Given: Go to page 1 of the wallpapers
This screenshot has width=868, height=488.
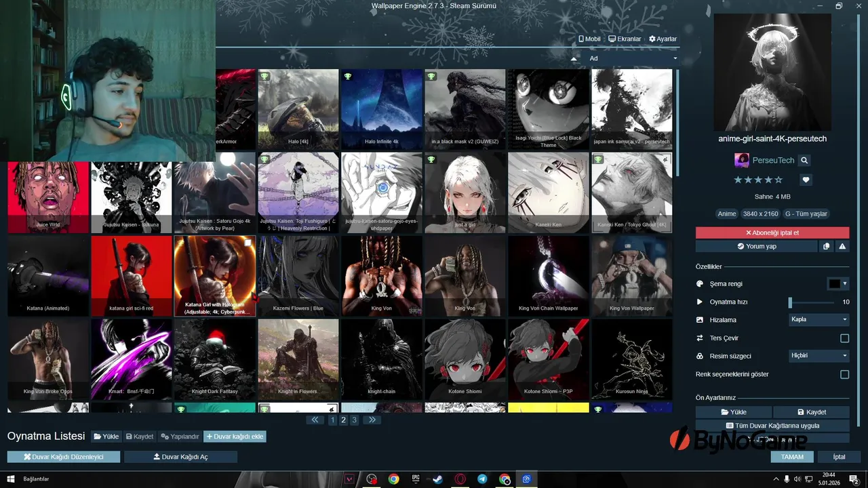Looking at the screenshot, I should tap(332, 420).
